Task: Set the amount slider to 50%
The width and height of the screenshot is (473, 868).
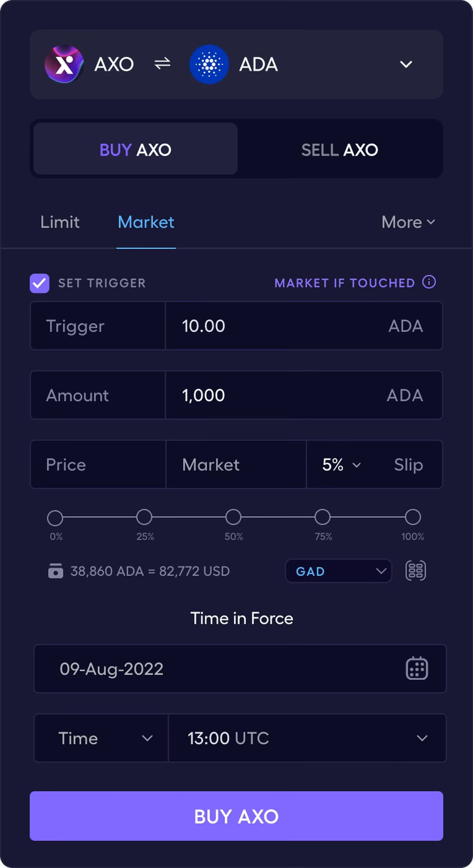Action: (x=233, y=517)
